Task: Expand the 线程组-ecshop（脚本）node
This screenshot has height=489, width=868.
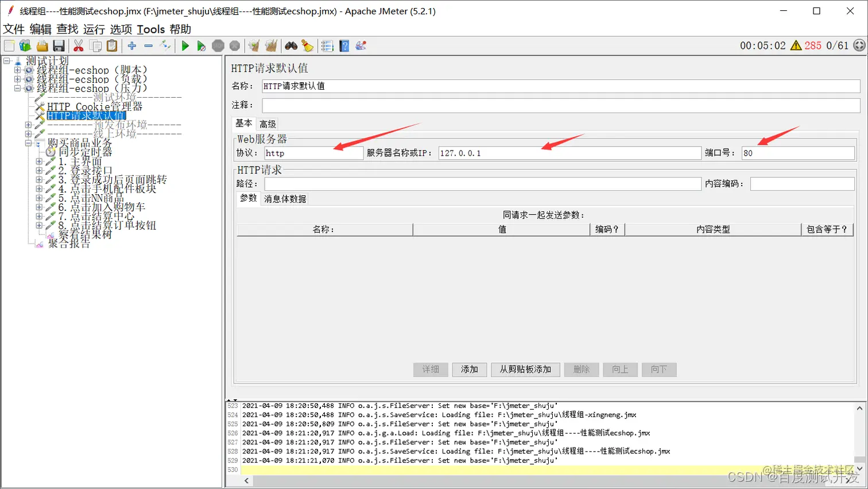Action: tap(17, 70)
